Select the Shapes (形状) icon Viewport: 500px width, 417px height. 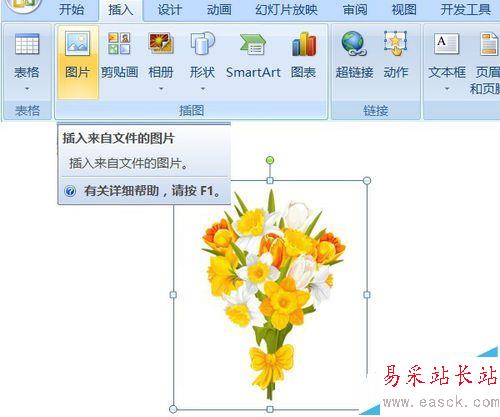click(202, 43)
